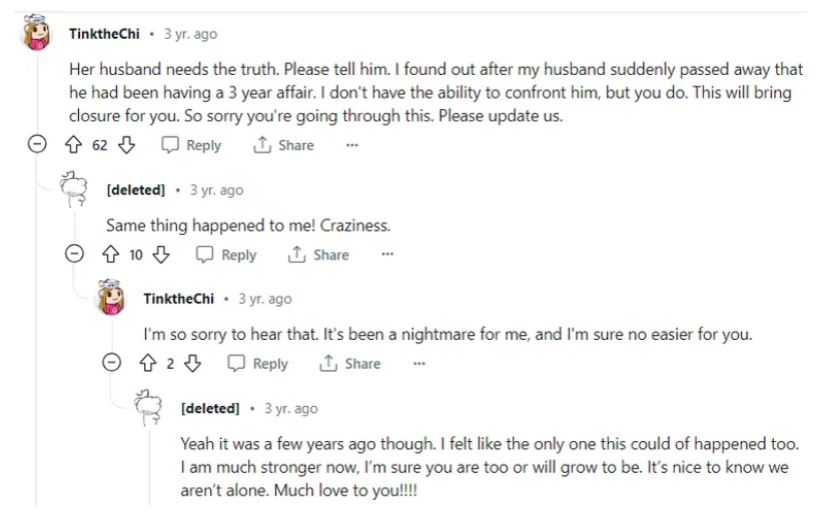
Task: Open more options on 62-point comment
Action: 352,145
